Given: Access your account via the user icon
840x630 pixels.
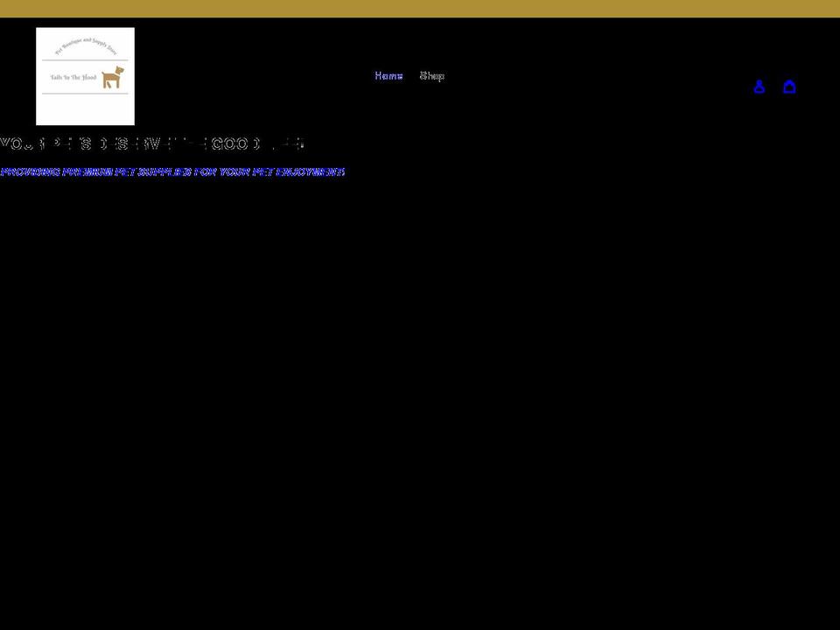Looking at the screenshot, I should point(759,87).
